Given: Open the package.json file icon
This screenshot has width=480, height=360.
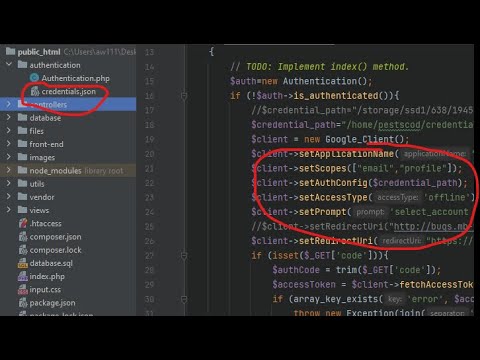Looking at the screenshot, I should click(x=23, y=303).
